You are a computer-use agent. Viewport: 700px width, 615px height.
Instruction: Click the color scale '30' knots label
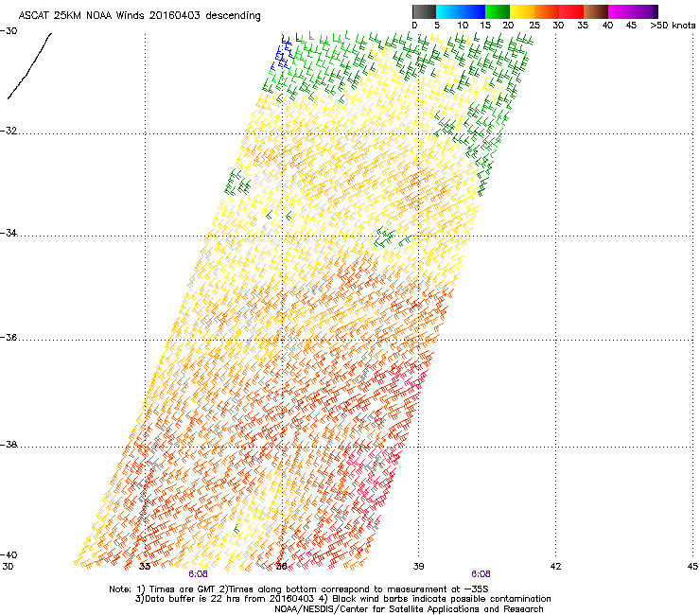(x=558, y=26)
